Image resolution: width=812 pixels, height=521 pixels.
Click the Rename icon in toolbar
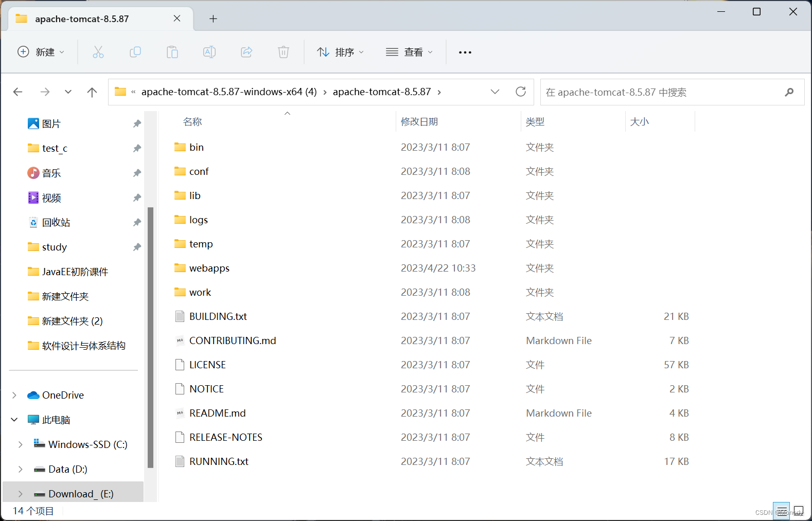click(x=209, y=52)
